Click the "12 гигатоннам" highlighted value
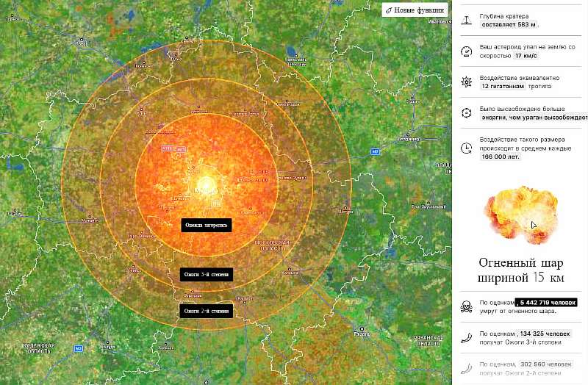Screen dimensions: 588x385 click(x=503, y=86)
